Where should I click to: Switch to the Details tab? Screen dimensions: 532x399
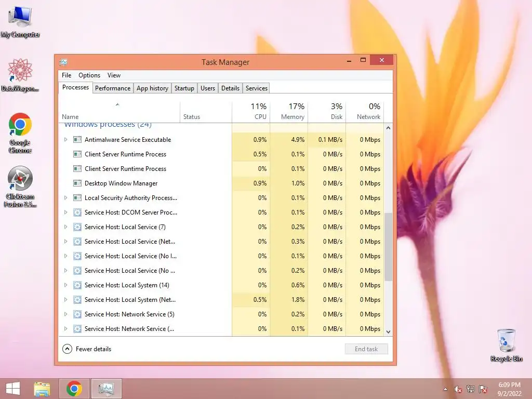point(230,88)
